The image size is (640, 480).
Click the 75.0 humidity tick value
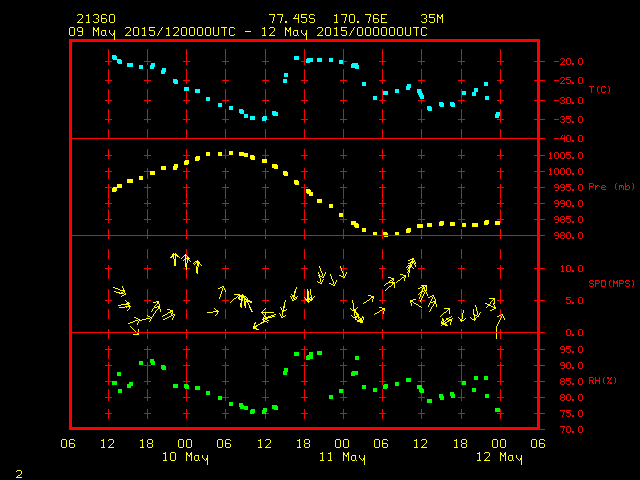pyautogui.click(x=571, y=413)
